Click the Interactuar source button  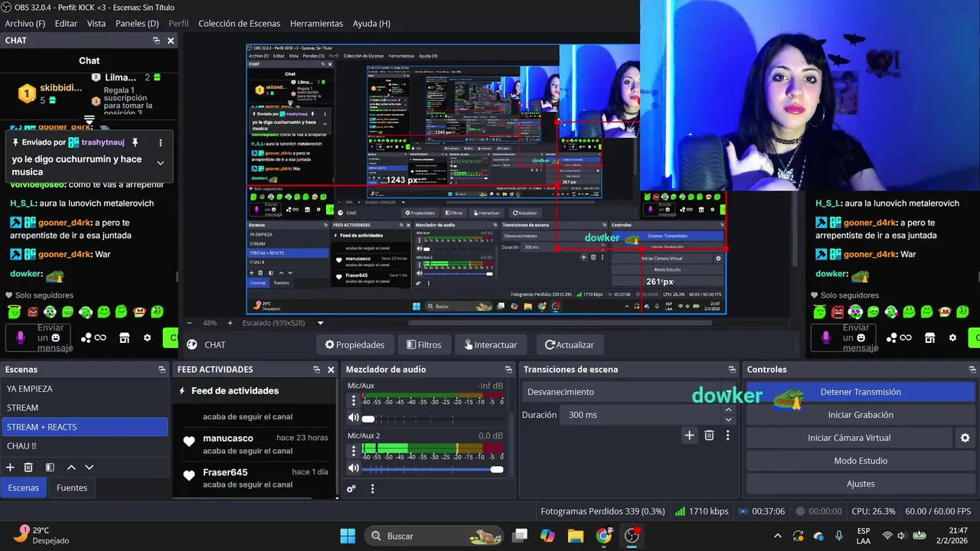(x=491, y=344)
